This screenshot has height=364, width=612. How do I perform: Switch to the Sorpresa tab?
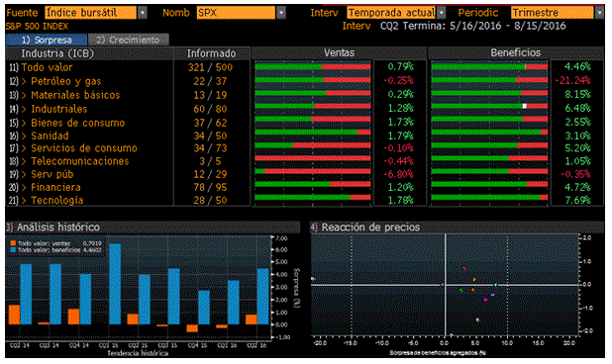pyautogui.click(x=47, y=40)
